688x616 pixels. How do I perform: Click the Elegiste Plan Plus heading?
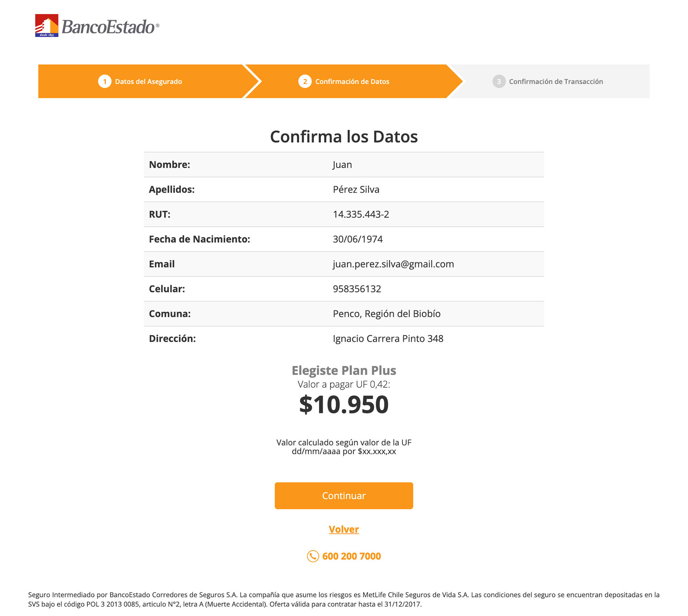tap(344, 370)
